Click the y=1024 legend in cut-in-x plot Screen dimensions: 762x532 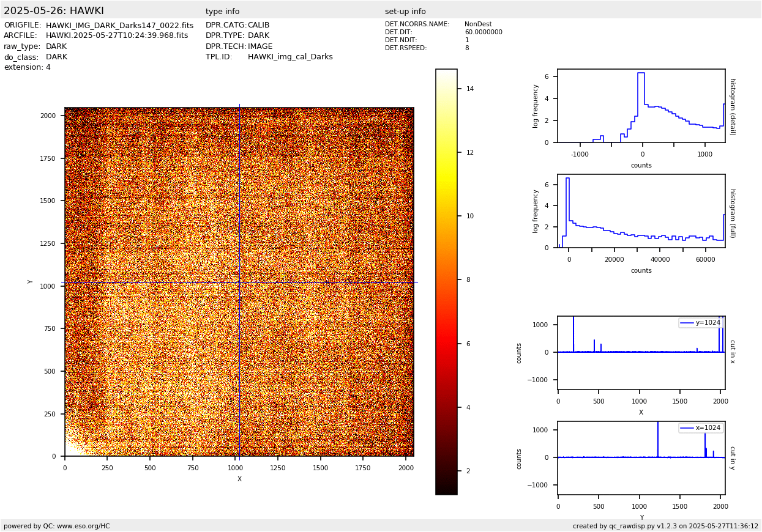pos(701,323)
